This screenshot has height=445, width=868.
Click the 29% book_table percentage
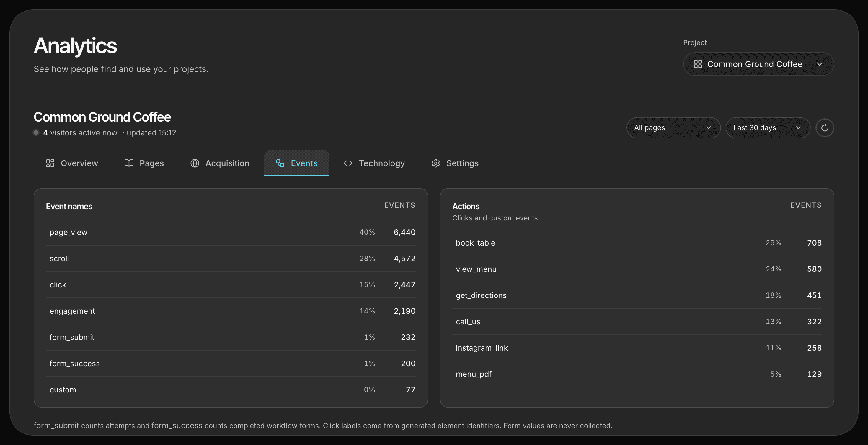773,243
